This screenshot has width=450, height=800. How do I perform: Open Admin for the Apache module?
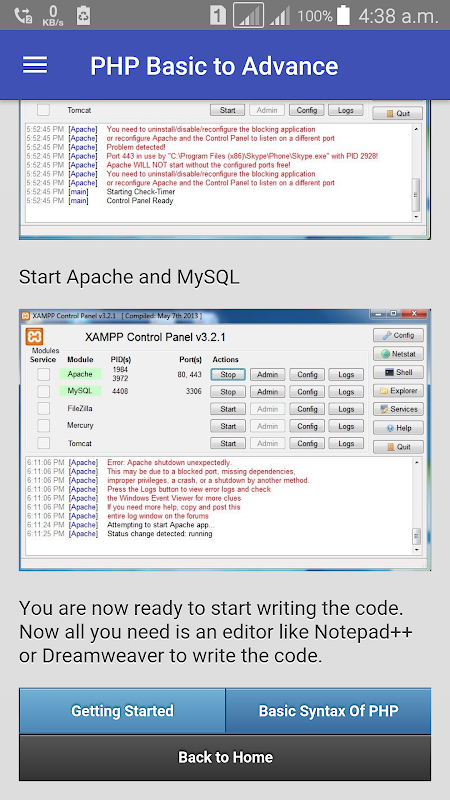[x=267, y=374]
